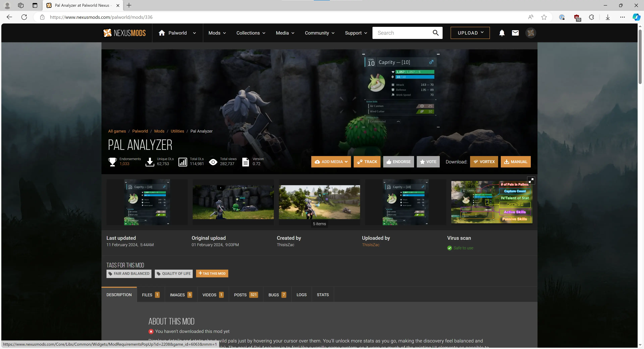Viewport: 644px width, 349px height.
Task: Switch to the STATS tab
Action: pyautogui.click(x=323, y=295)
